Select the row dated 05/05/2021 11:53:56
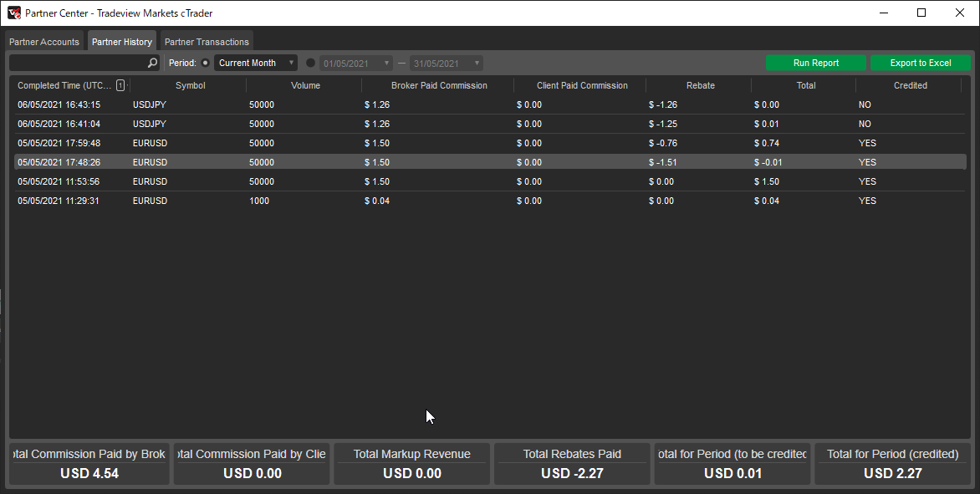The image size is (980, 494). pos(490,181)
